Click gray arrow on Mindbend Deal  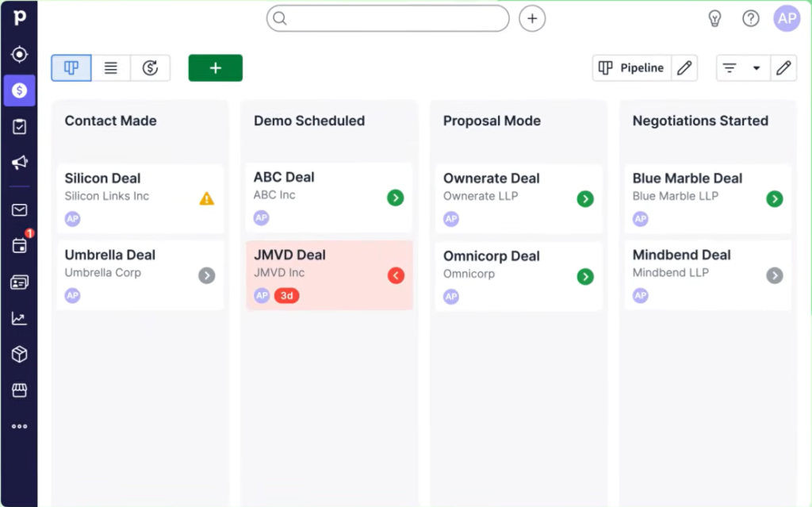[x=774, y=275]
